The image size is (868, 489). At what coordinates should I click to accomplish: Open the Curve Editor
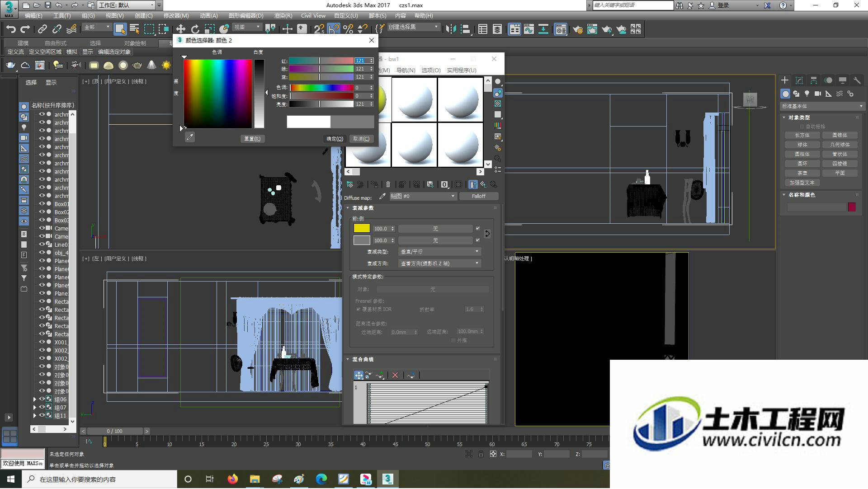coord(529,29)
